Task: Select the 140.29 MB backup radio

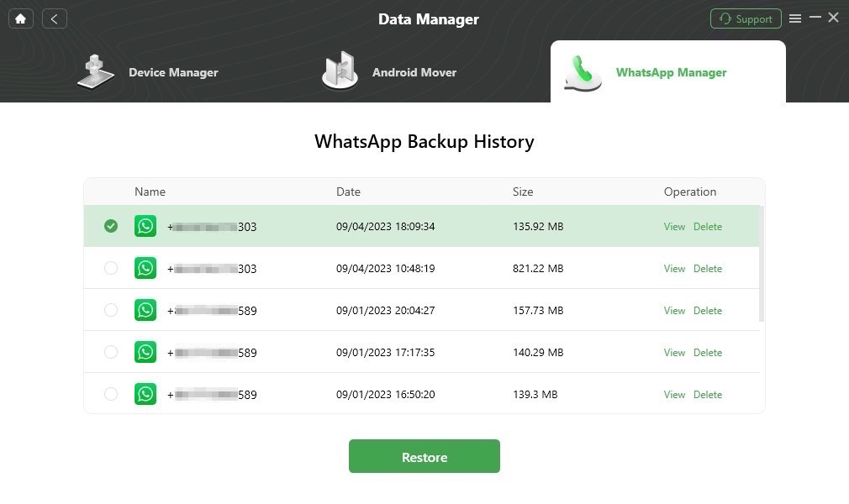Action: (x=111, y=352)
